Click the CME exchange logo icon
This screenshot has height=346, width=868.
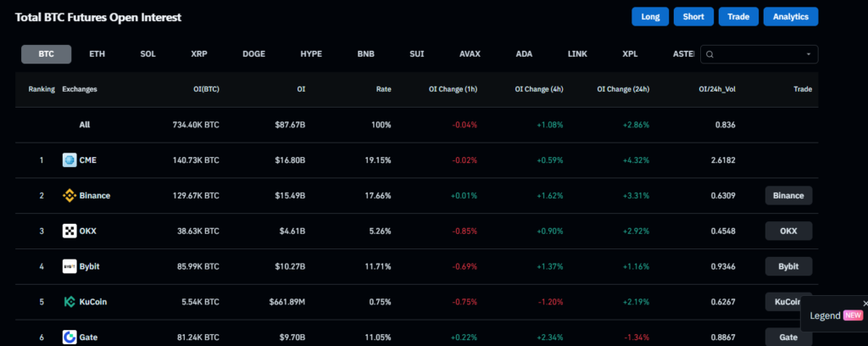click(x=70, y=160)
